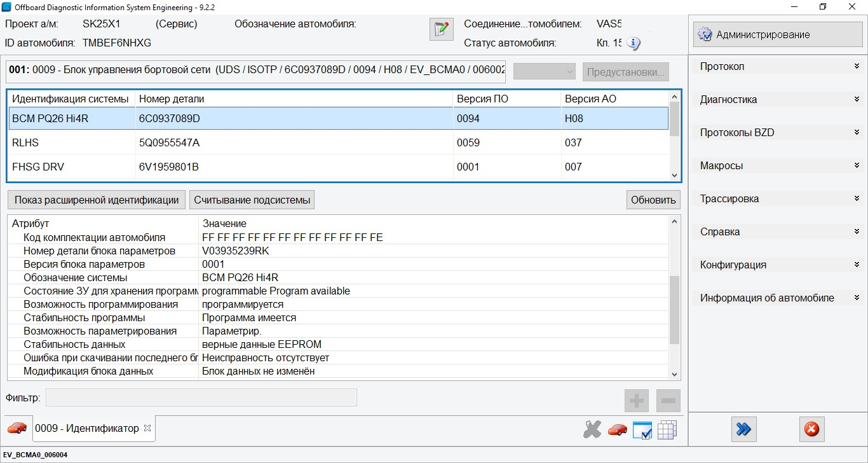Expand the Протокол section
Viewport: 868px width, 463px height.
[858, 66]
